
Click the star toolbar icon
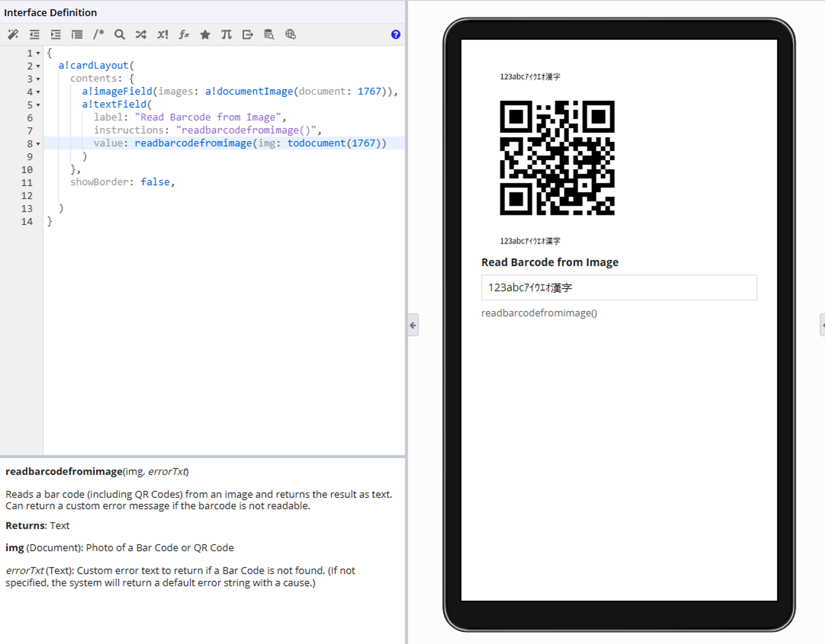pyautogui.click(x=205, y=34)
